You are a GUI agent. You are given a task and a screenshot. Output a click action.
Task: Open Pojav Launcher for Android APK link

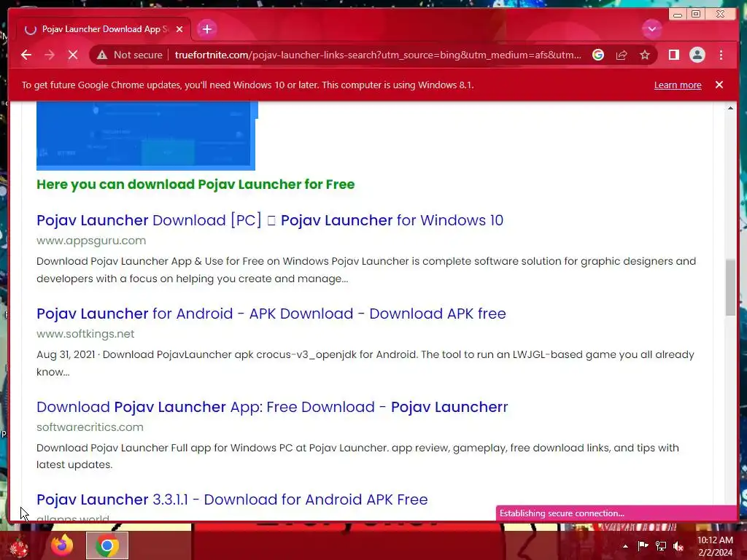click(271, 314)
